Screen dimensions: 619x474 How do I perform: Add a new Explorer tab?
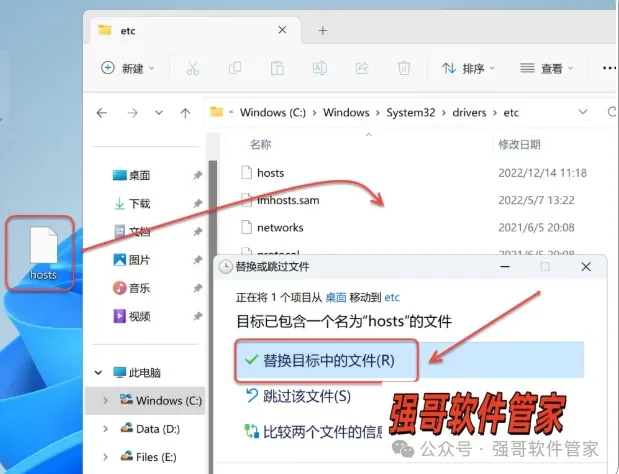coord(323,30)
